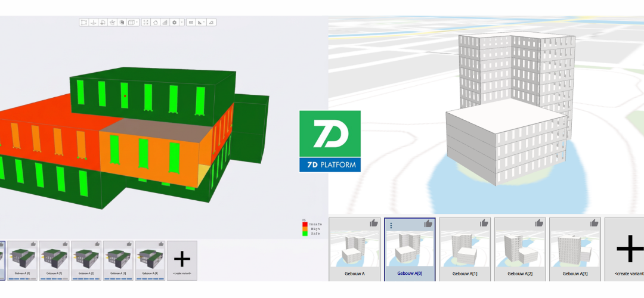
Task: Open the three-dot menu on Gebouw A[0] card
Action: click(x=391, y=225)
